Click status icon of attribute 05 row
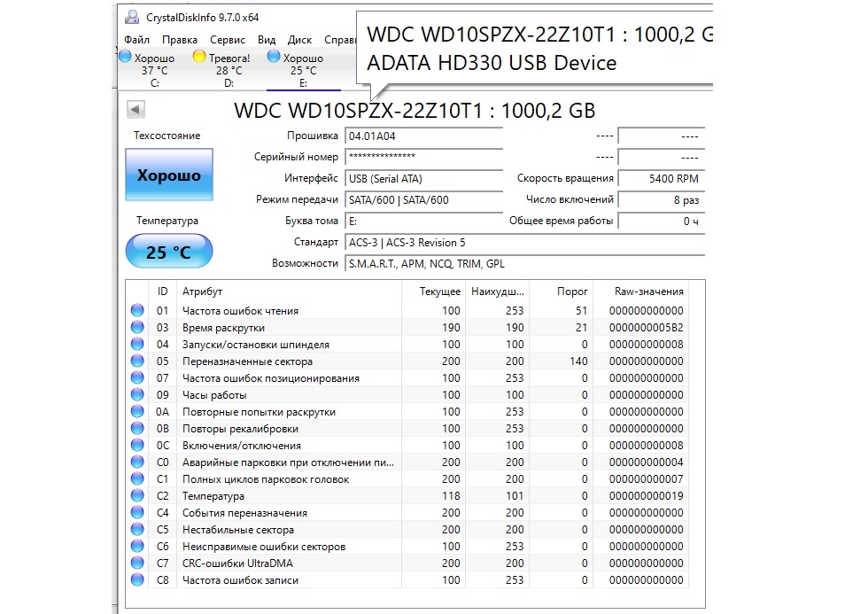The height and width of the screenshot is (614, 868). 137,361
